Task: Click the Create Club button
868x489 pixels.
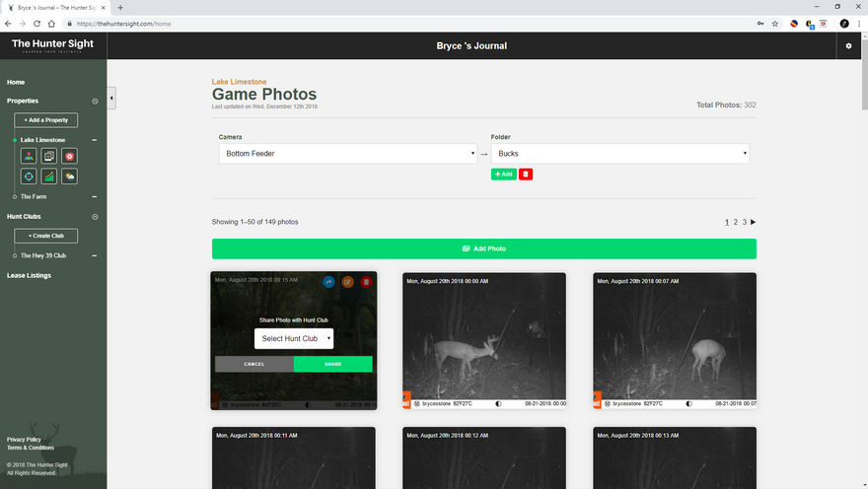Action: [x=46, y=236]
